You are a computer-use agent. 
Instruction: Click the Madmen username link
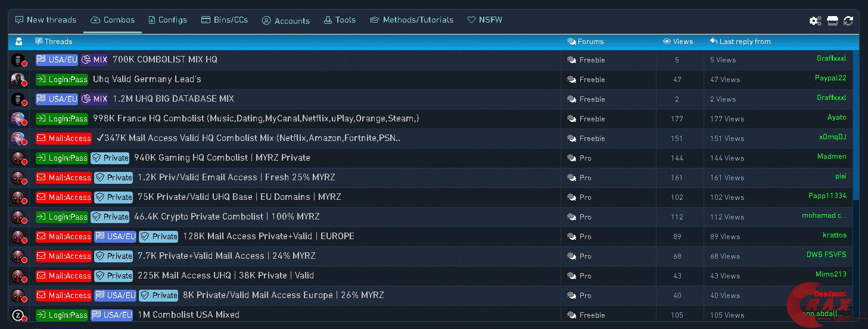click(832, 156)
